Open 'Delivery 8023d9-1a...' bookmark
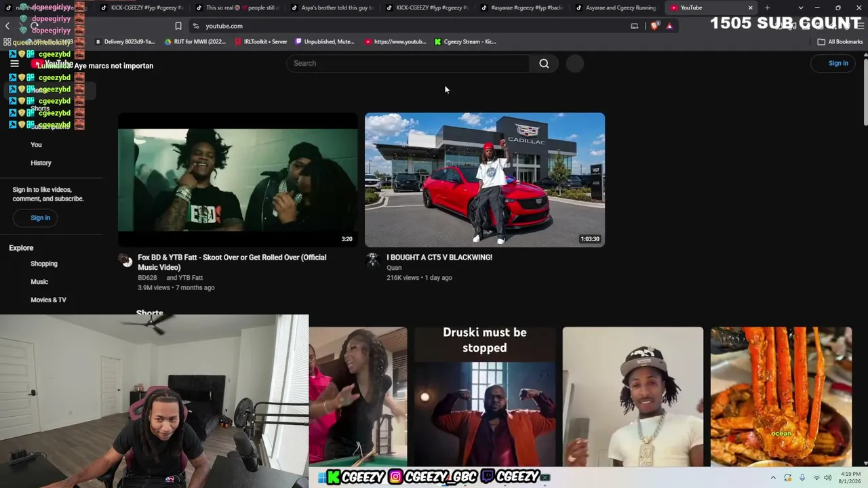The image size is (868, 488). point(124,41)
